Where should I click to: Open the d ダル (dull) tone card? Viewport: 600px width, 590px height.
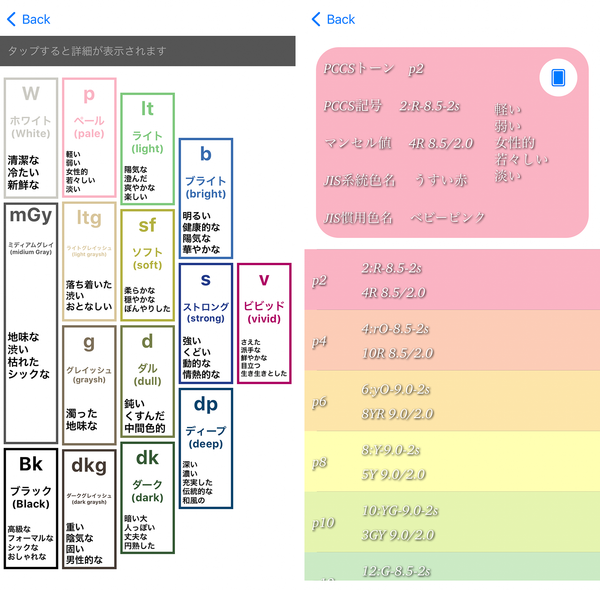click(148, 381)
